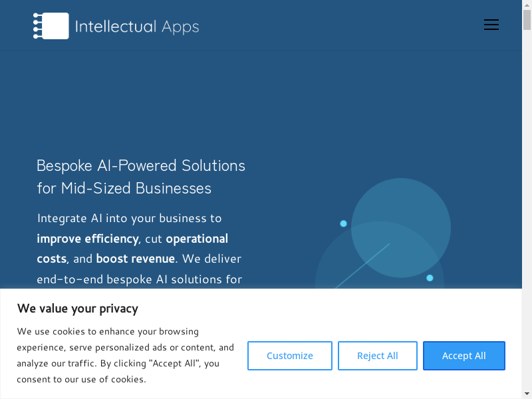The width and height of the screenshot is (532, 399).
Task: Click the "for Mid-Sized Businesses" headline line
Action: [124, 188]
